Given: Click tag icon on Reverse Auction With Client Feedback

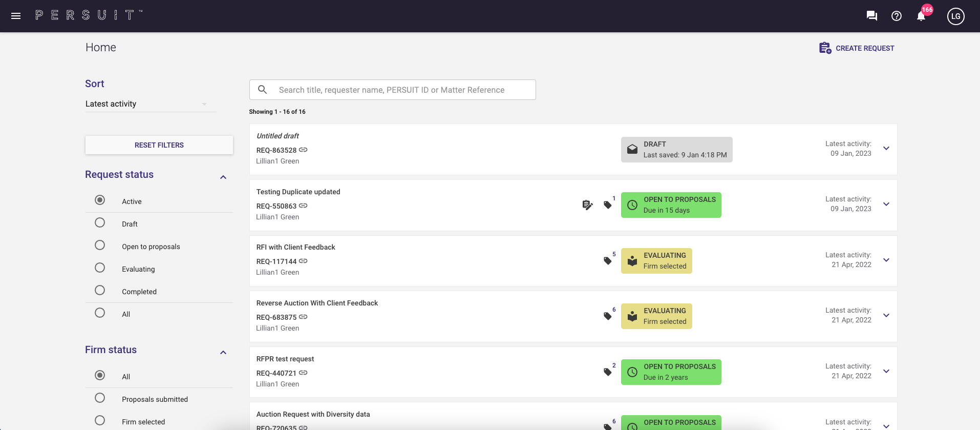Looking at the screenshot, I should [608, 316].
